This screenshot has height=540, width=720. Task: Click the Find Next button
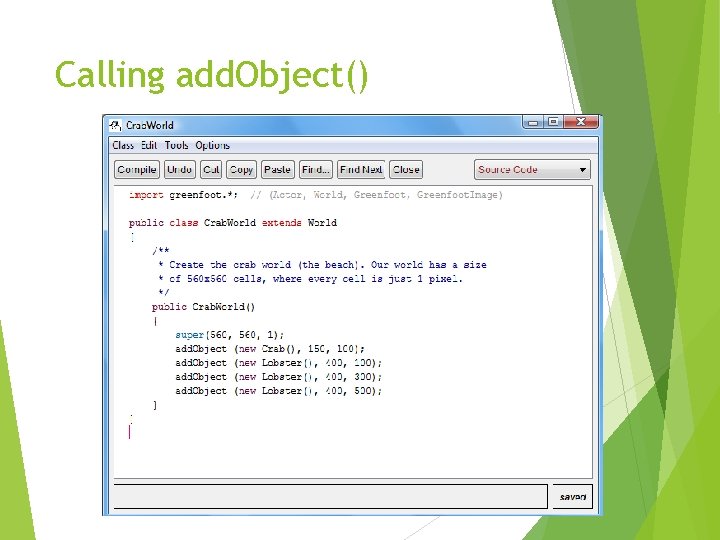[x=361, y=169]
